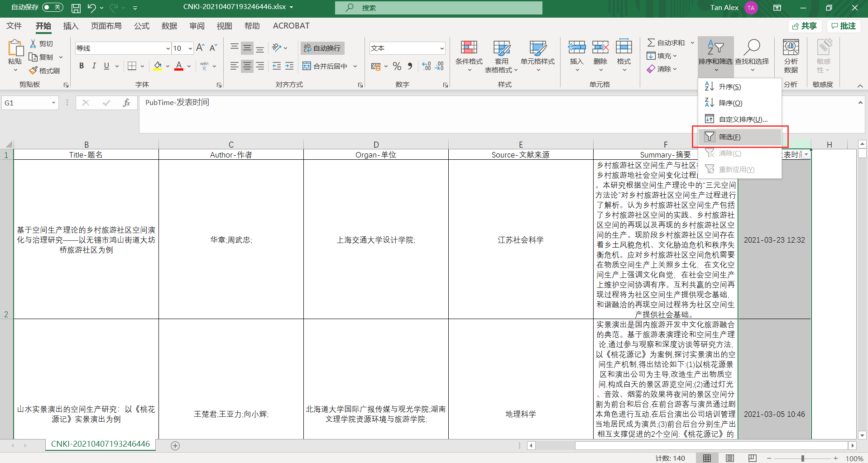Click the Sort and Filter button
The height and width of the screenshot is (463, 868).
(x=715, y=56)
